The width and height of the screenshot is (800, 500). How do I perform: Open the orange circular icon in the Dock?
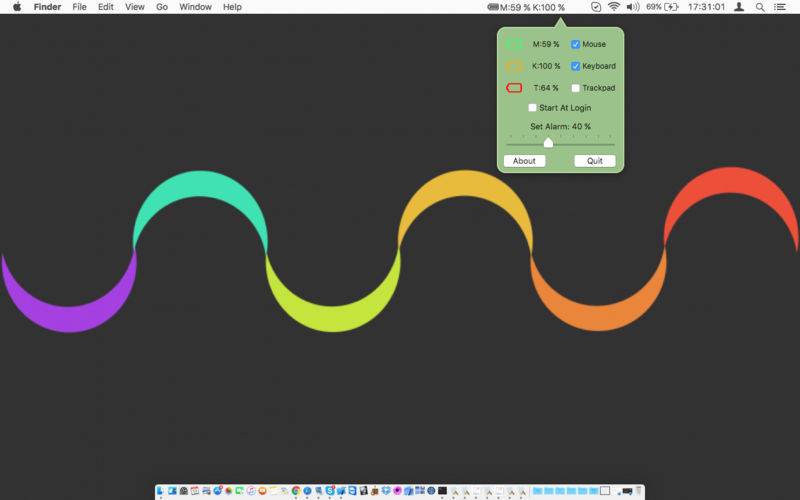pyautogui.click(x=262, y=491)
